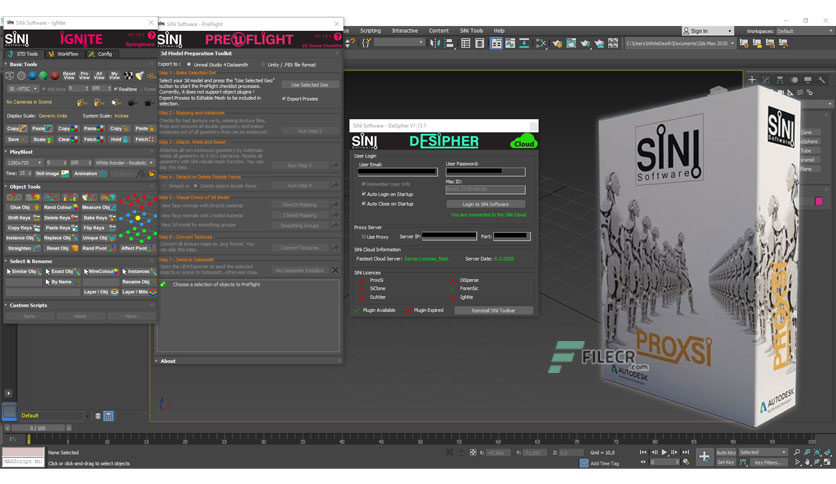Open the PreFlight help question-mark icon
The image size is (836, 484).
tap(337, 36)
